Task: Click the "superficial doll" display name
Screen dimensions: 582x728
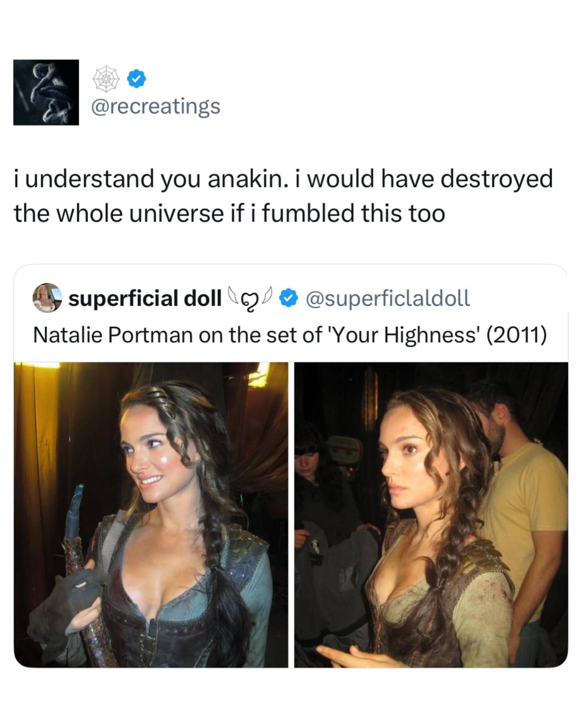Action: pyautogui.click(x=145, y=298)
